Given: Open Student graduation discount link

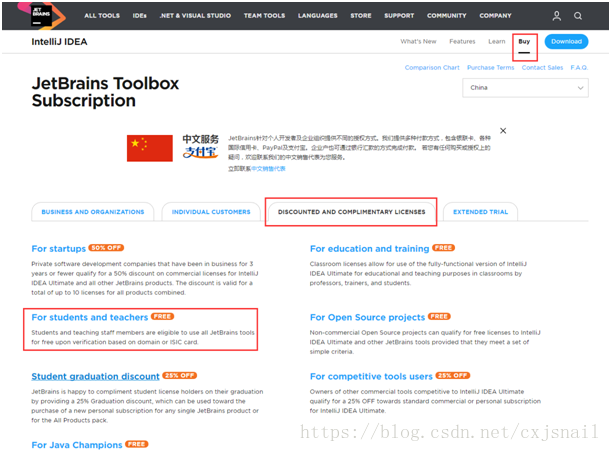Looking at the screenshot, I should tap(95, 376).
